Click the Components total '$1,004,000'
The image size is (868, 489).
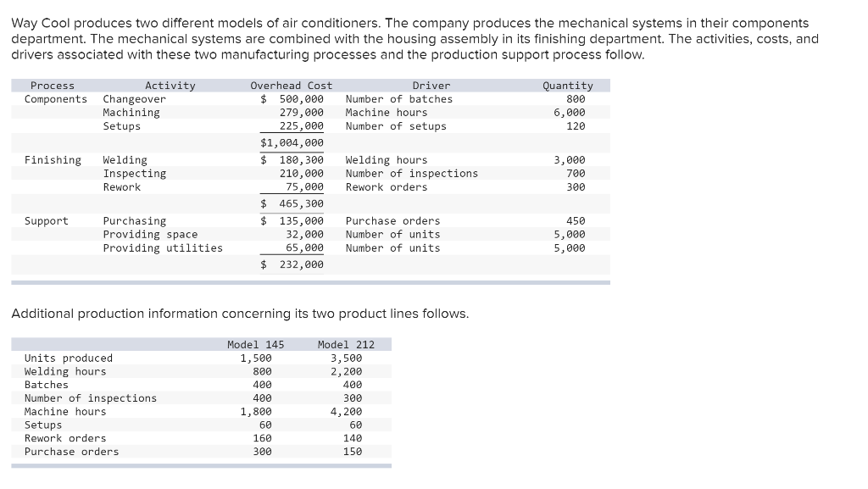292,142
